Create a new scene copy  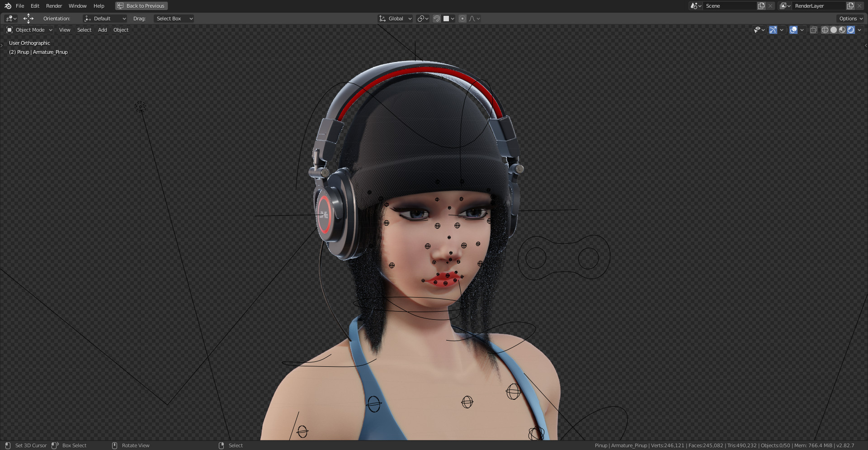pyautogui.click(x=761, y=6)
